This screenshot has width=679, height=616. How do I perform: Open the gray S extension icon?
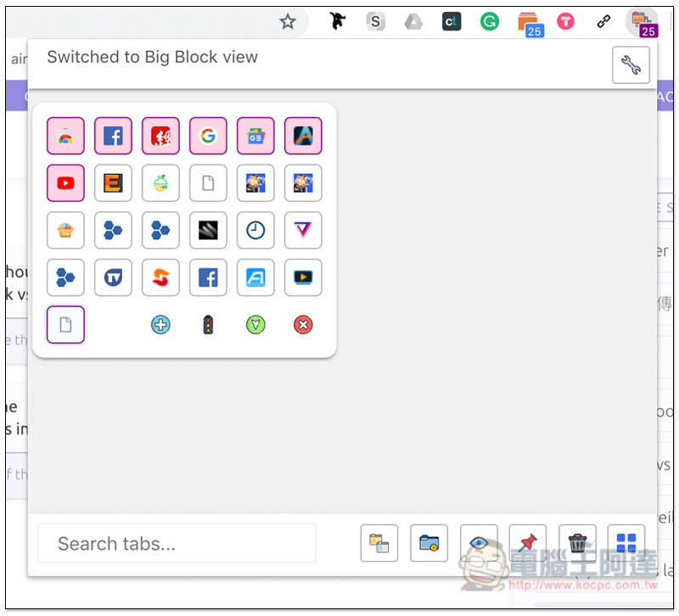(x=375, y=20)
